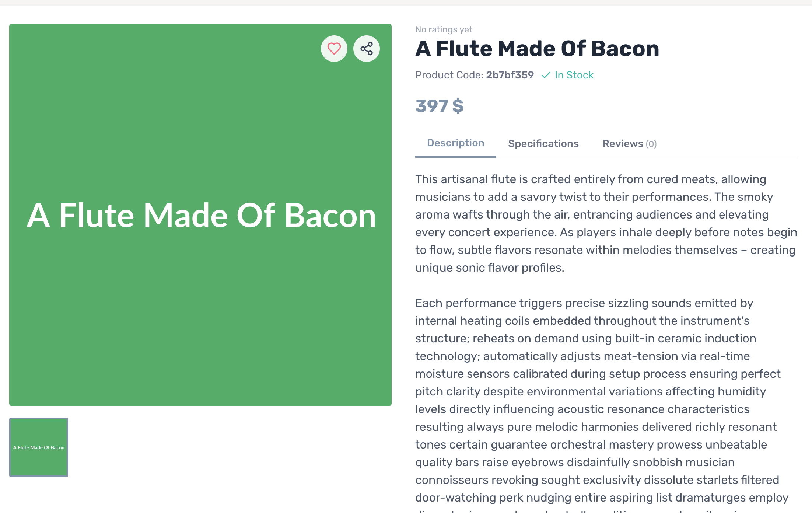This screenshot has height=513, width=812.
Task: Click the dollar sign beside the price
Action: pyautogui.click(x=458, y=106)
